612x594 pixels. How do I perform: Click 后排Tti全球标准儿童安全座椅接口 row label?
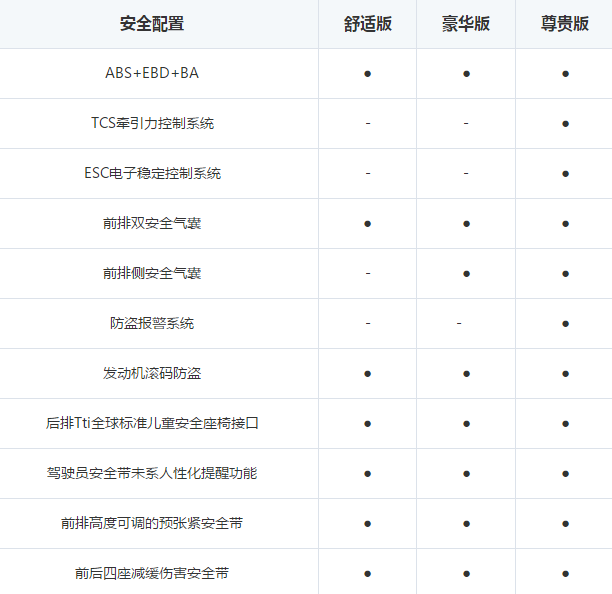point(152,423)
